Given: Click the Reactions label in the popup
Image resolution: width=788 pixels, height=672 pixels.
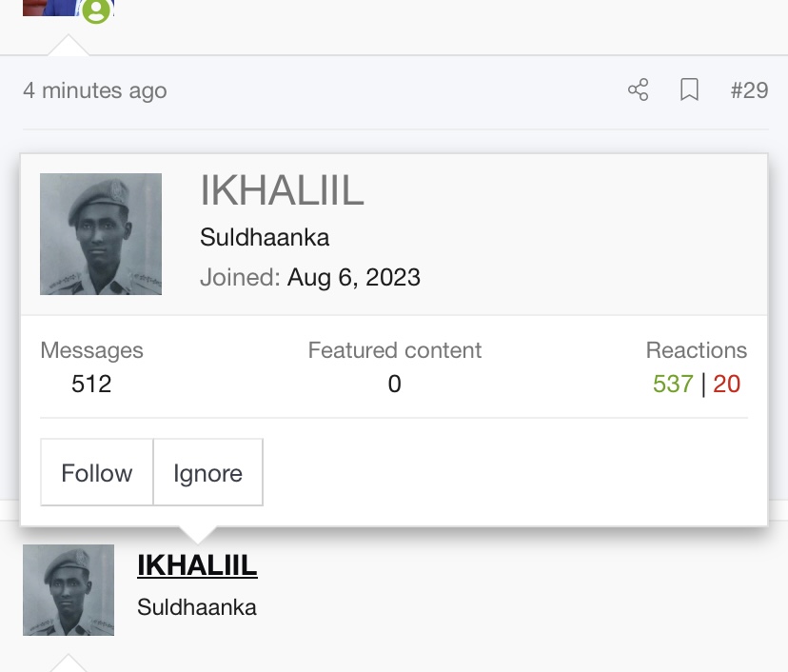Looking at the screenshot, I should [697, 350].
